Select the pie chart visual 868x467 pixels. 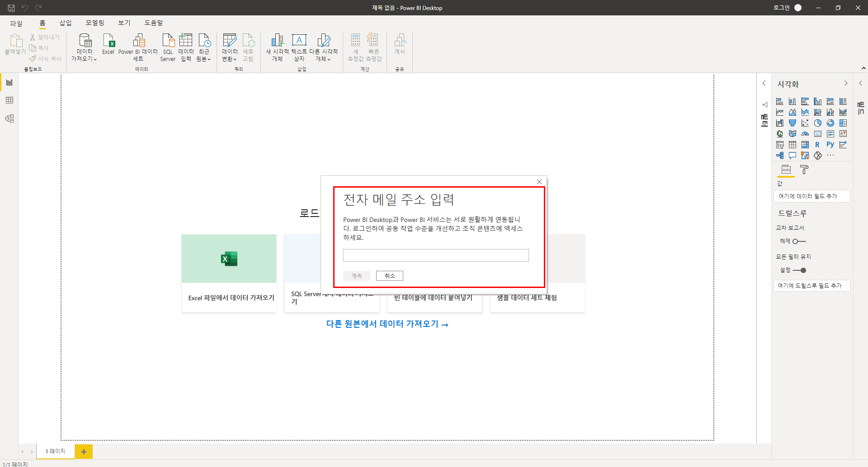click(x=818, y=123)
